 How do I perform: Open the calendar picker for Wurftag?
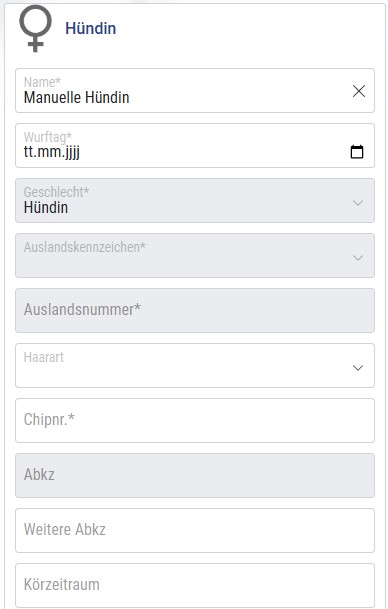[x=357, y=151]
